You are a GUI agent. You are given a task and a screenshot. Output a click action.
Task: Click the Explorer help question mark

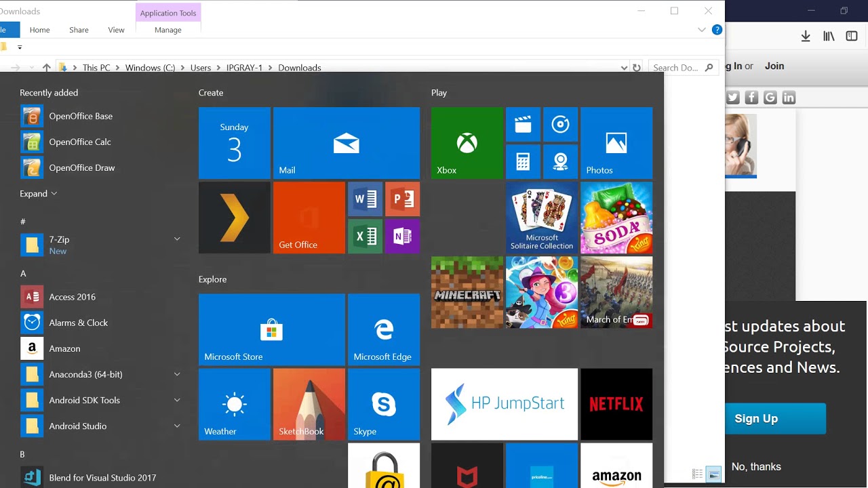(717, 30)
